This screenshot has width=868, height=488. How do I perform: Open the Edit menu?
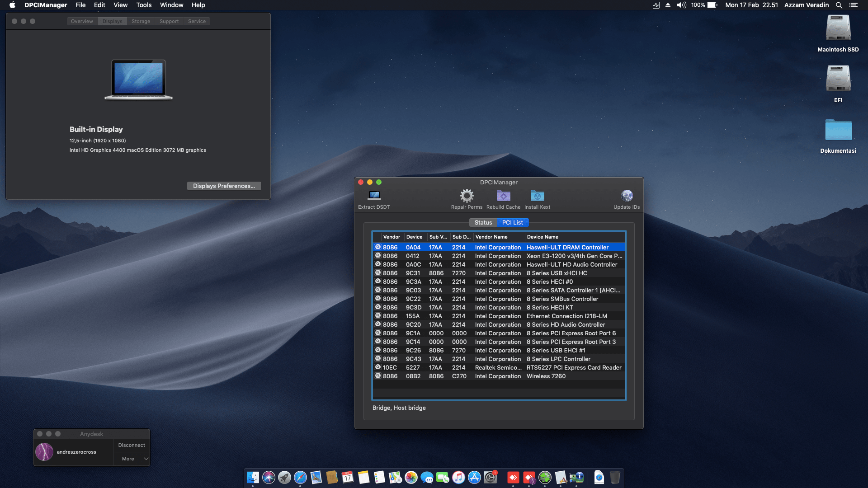(99, 5)
